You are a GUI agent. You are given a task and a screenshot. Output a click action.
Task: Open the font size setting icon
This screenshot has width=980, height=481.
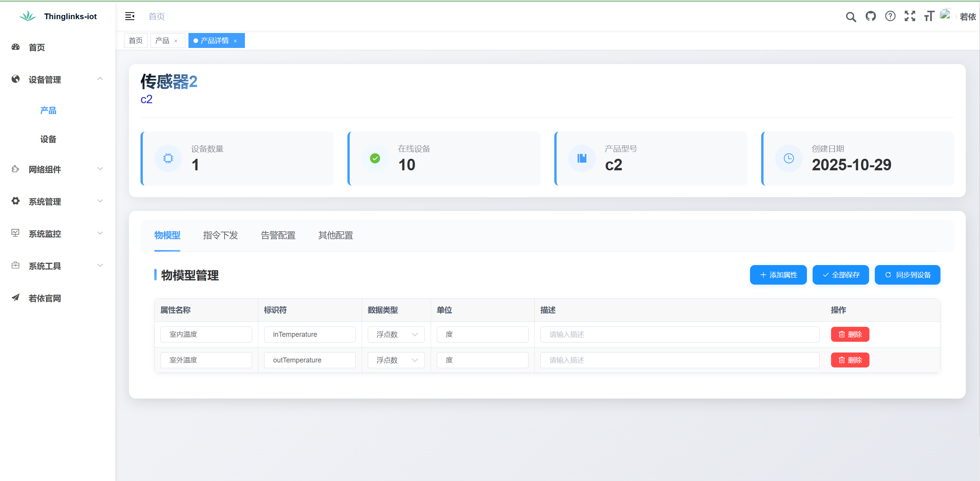(929, 16)
